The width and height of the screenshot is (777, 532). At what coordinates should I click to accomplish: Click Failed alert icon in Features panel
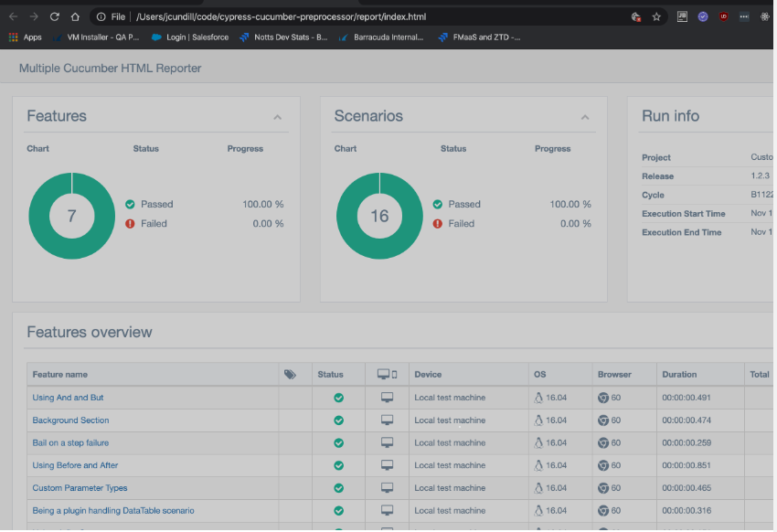coord(130,224)
